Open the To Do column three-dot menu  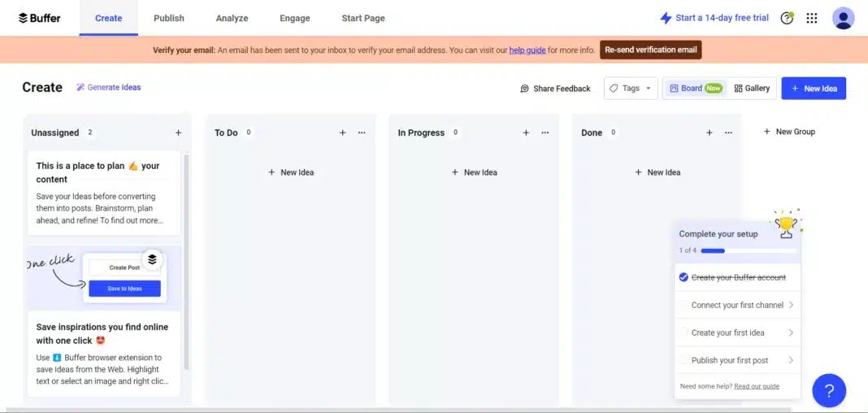coord(362,133)
